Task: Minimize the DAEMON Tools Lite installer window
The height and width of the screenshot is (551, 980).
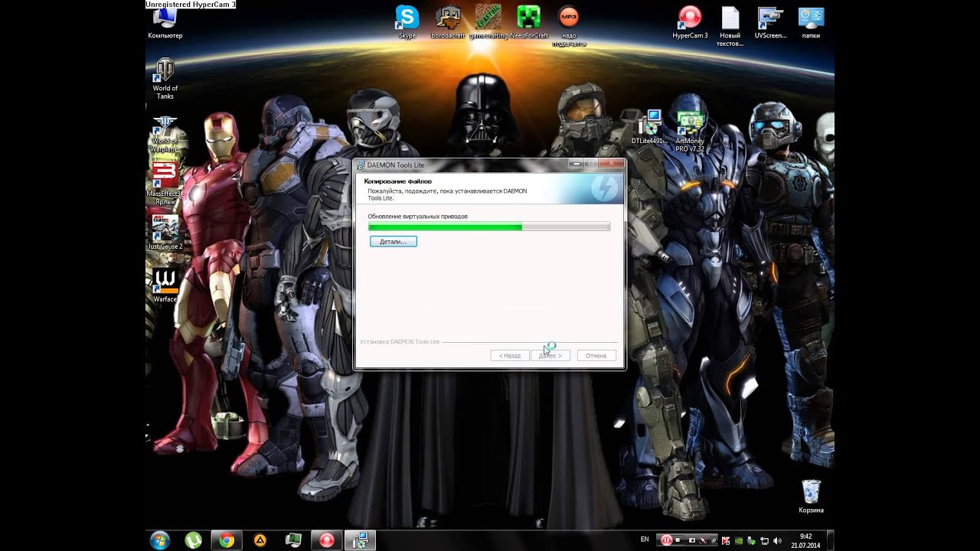Action: 576,164
